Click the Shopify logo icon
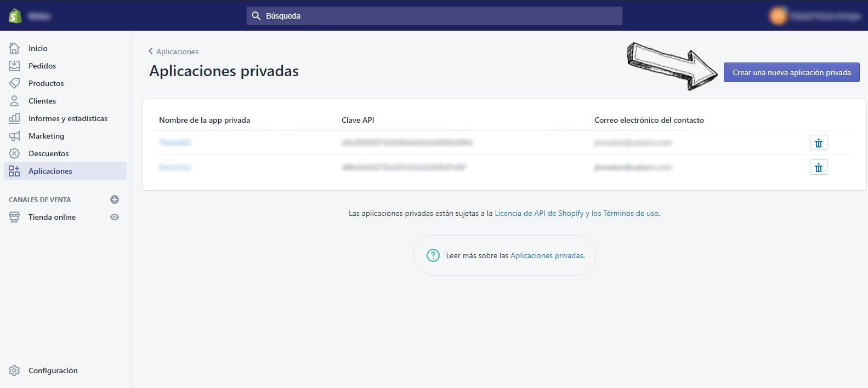The width and height of the screenshot is (868, 388). pyautogui.click(x=15, y=15)
